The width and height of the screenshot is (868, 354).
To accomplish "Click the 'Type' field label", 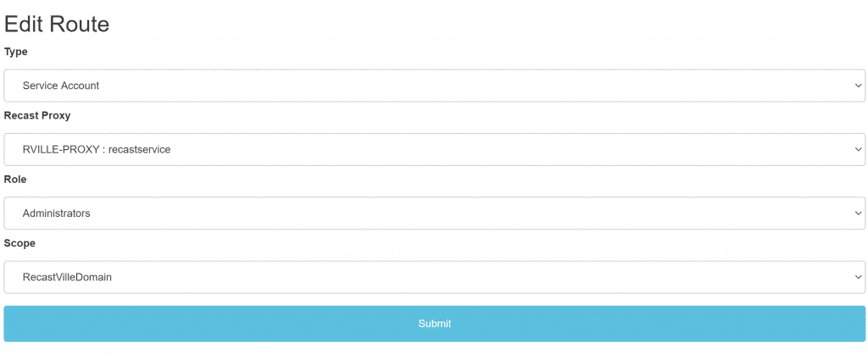I will tap(16, 52).
